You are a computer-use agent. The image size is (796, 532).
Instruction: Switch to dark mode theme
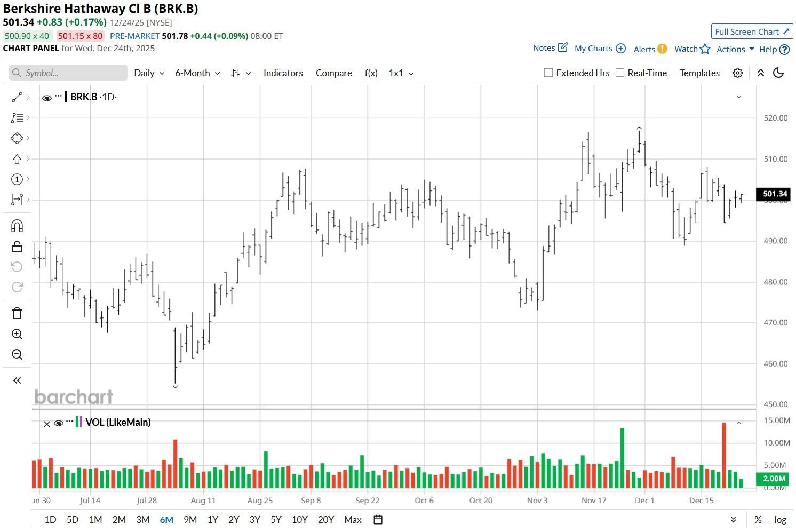click(x=778, y=73)
